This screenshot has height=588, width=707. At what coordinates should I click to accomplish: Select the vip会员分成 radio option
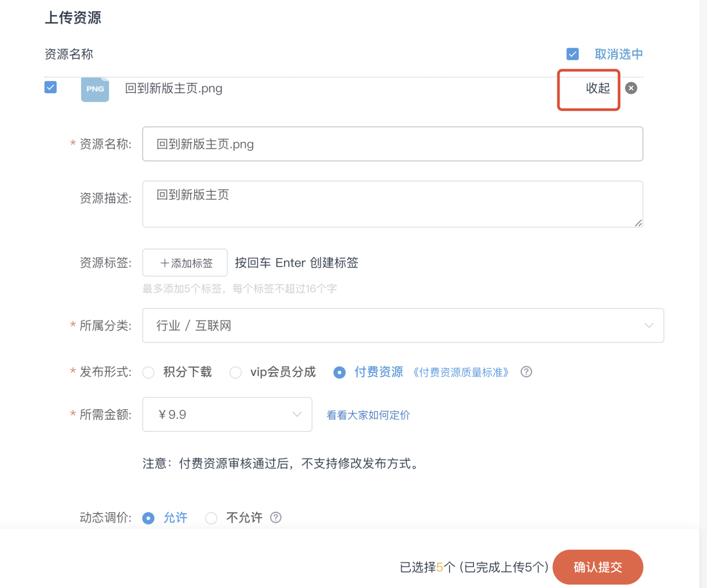coord(235,372)
